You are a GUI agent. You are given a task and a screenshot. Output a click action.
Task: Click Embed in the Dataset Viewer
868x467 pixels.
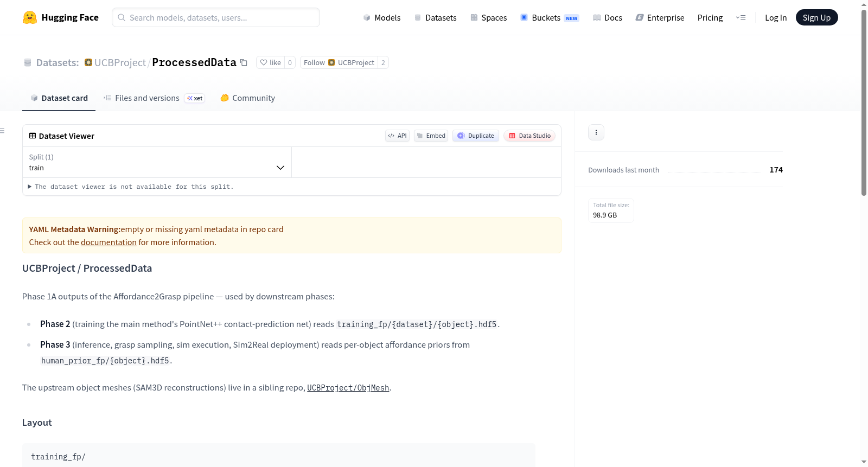point(431,136)
